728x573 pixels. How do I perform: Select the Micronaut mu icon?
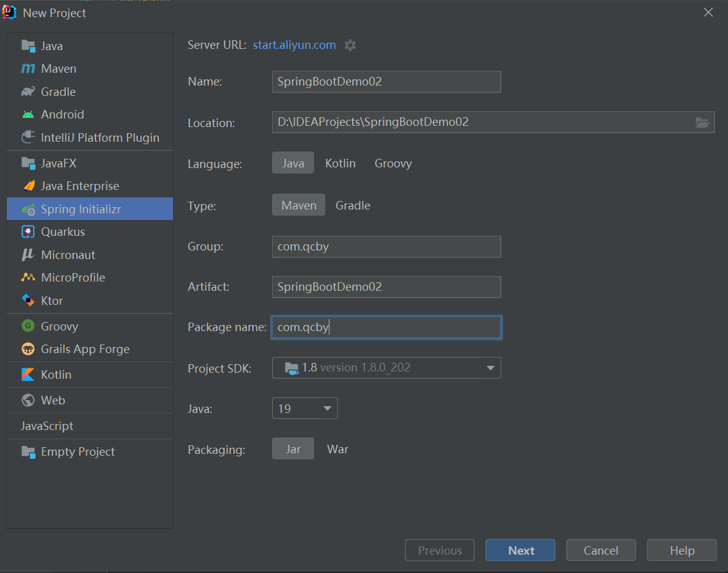coord(28,255)
